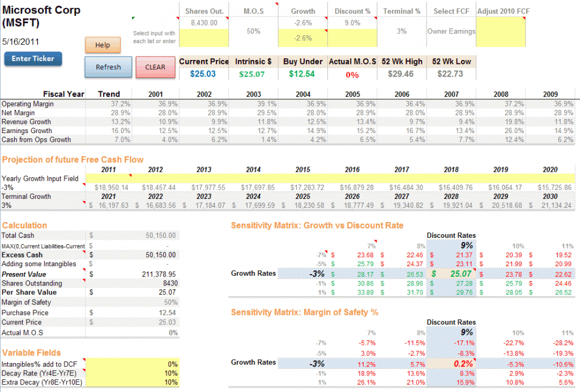Click the Actual M.O.S 0% value in red
The image size is (580, 392).
[x=352, y=75]
